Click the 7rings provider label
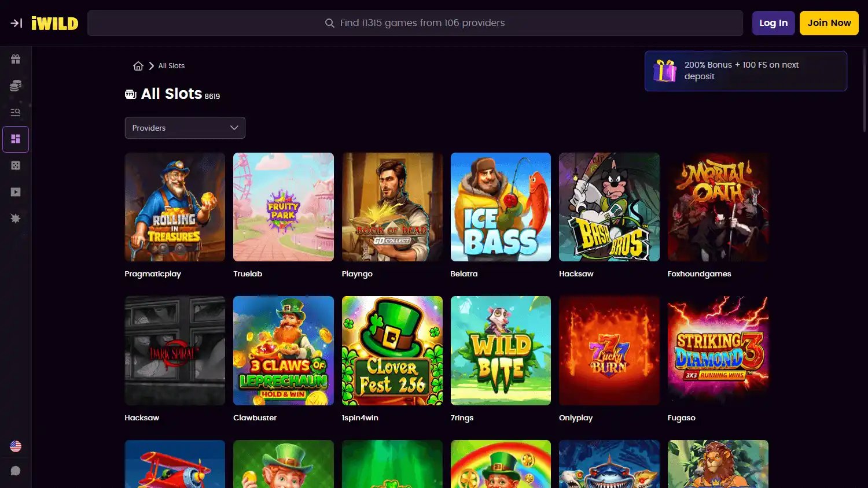Screen dimensions: 868x488 click(462, 417)
